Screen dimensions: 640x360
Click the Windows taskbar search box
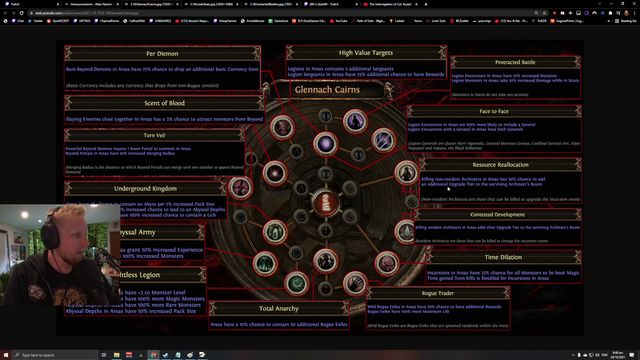coord(55,355)
